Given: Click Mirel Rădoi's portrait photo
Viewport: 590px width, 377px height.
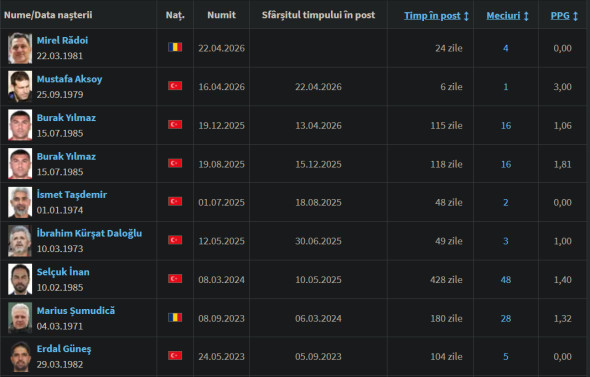Looking at the screenshot, I should tap(20, 48).
